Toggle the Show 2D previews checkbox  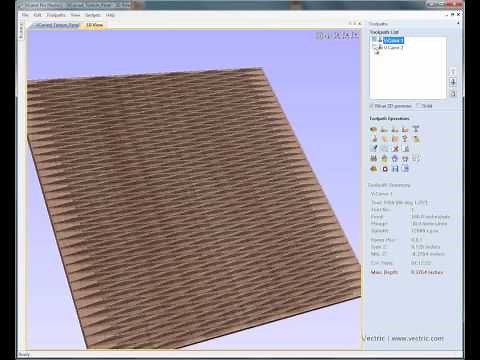pos(371,106)
